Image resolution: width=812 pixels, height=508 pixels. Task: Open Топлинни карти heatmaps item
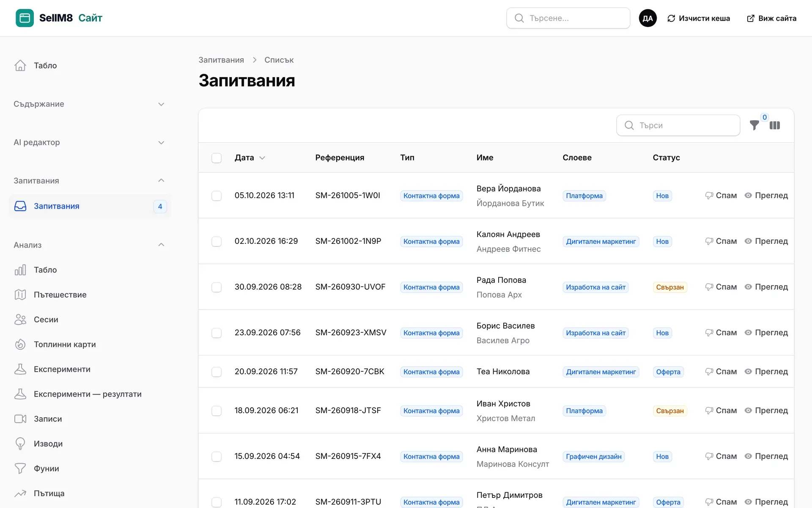click(89, 344)
